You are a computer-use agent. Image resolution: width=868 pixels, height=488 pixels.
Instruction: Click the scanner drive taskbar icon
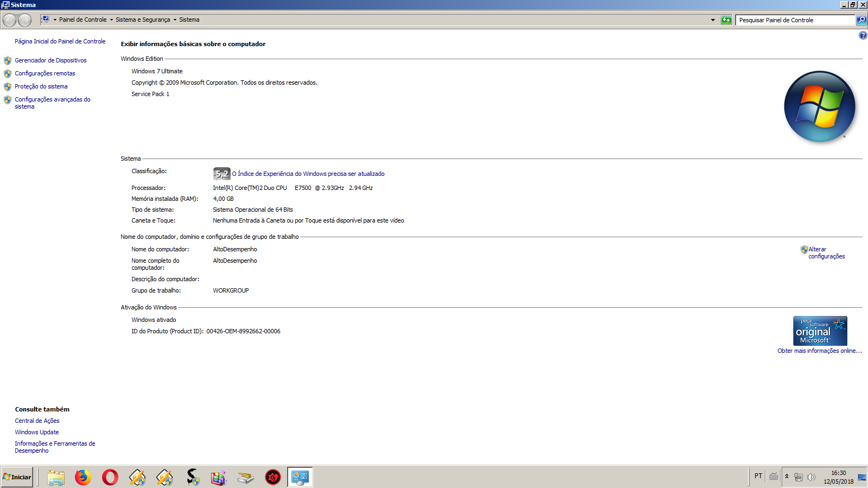[x=246, y=478]
